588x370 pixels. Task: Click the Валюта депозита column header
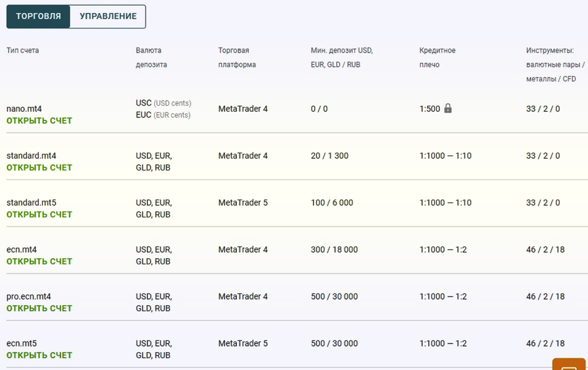click(151, 57)
